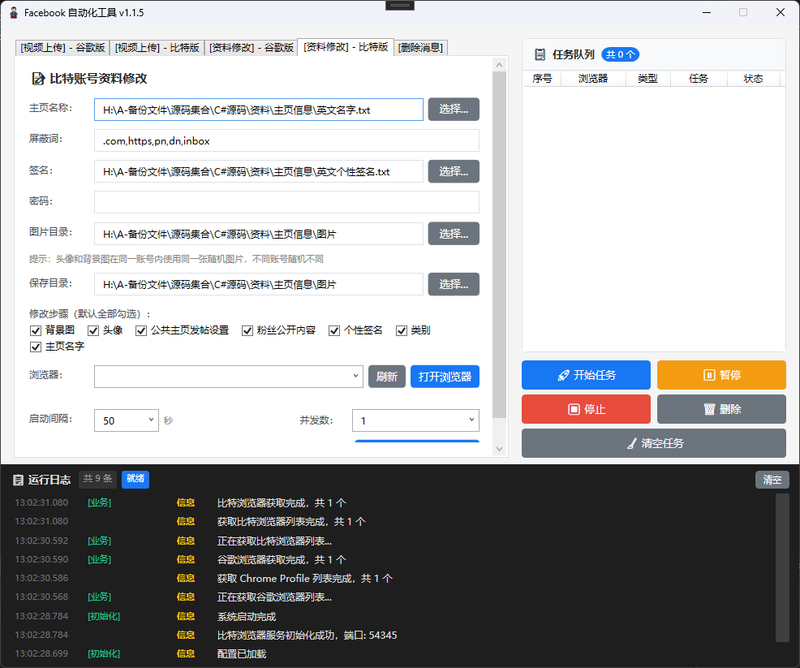
Task: Click the 浏览器 column header in task queue
Action: 593,79
